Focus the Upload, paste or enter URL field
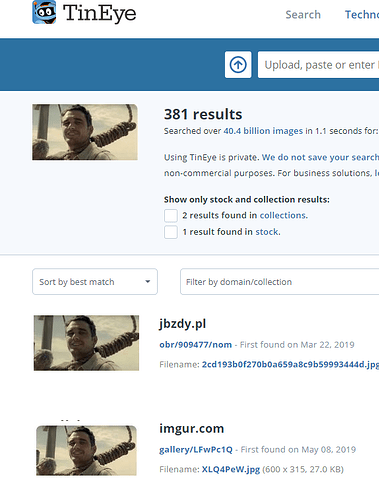This screenshot has width=379, height=500. pos(318,65)
